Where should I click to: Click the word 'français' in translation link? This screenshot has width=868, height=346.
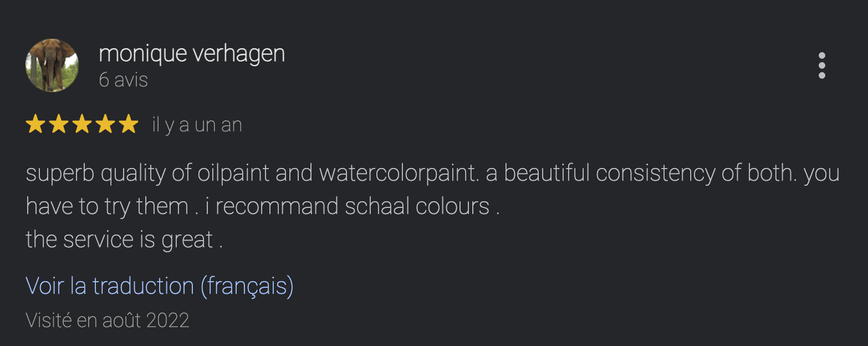click(246, 286)
